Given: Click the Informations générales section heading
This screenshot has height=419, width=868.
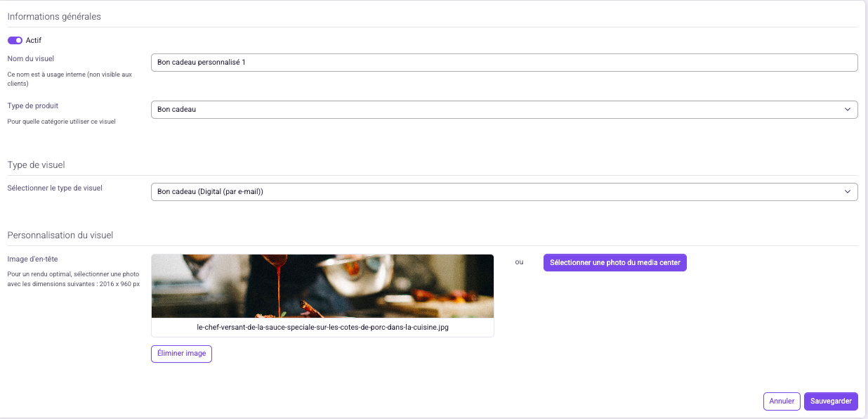Looking at the screenshot, I should pos(54,17).
